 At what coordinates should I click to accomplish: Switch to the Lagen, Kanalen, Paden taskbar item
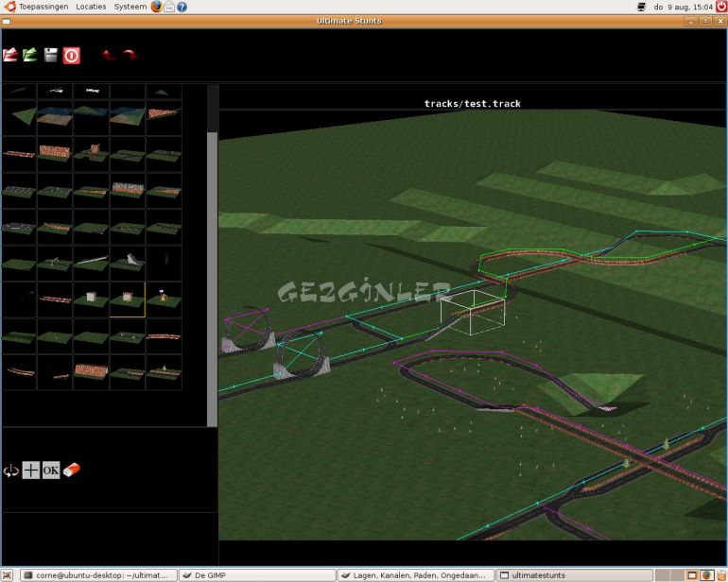pyautogui.click(x=416, y=575)
